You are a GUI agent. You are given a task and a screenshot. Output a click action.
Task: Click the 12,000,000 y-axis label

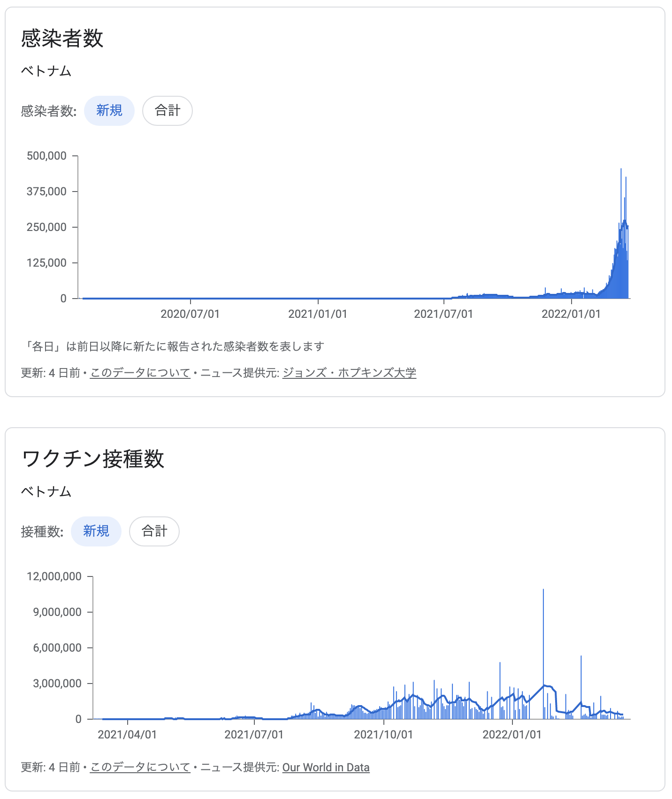point(54,576)
